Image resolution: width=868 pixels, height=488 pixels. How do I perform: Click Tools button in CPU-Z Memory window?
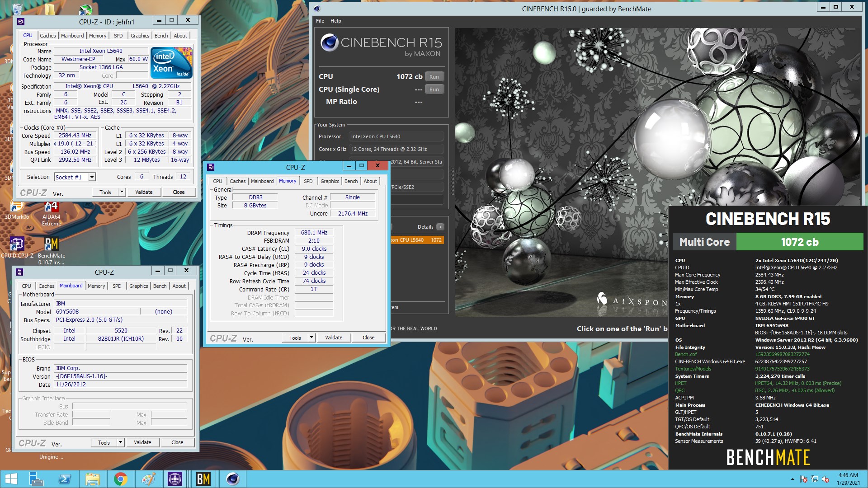click(295, 338)
